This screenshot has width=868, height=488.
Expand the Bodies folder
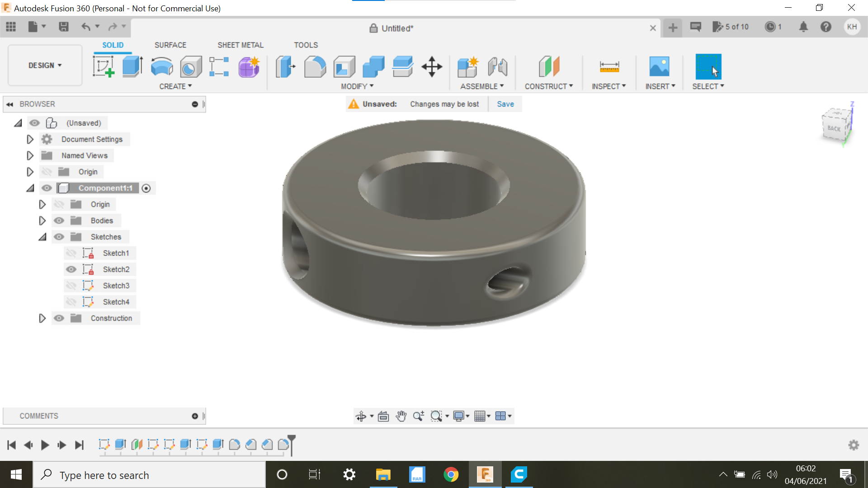coord(42,221)
